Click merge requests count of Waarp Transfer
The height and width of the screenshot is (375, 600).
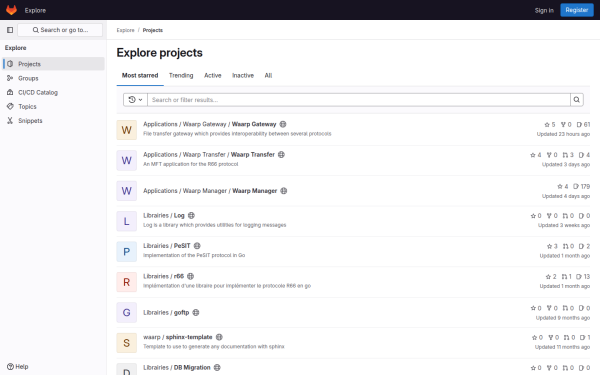(x=568, y=155)
